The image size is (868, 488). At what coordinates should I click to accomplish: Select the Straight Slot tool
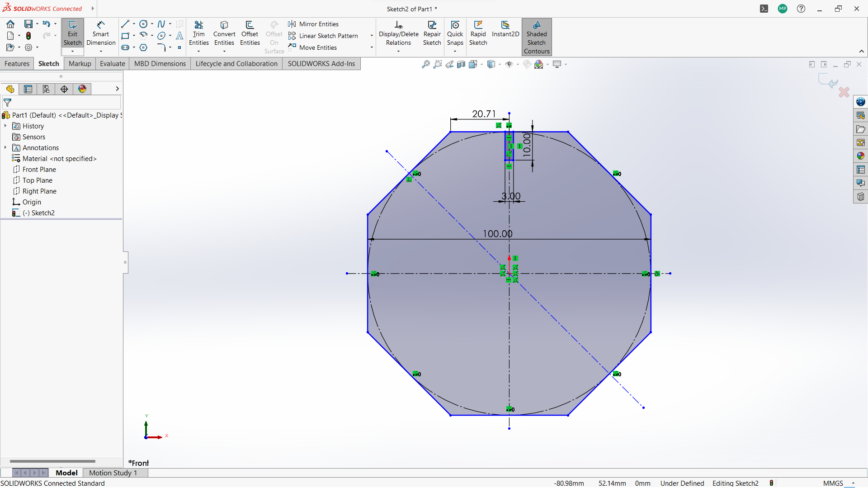pos(125,47)
